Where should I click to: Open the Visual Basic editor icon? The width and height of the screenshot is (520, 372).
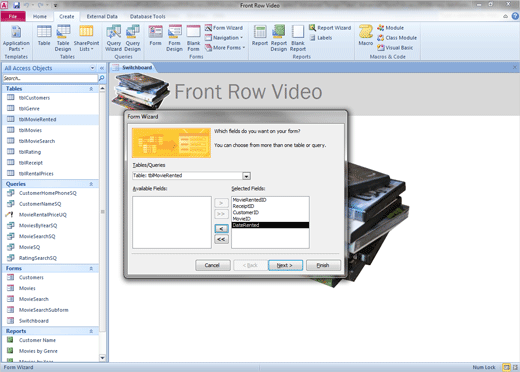coord(395,48)
